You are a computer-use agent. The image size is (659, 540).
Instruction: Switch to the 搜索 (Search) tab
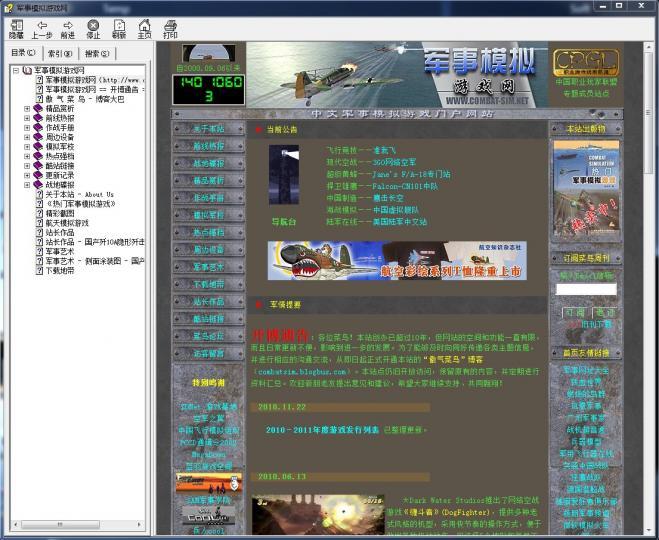coord(97,53)
